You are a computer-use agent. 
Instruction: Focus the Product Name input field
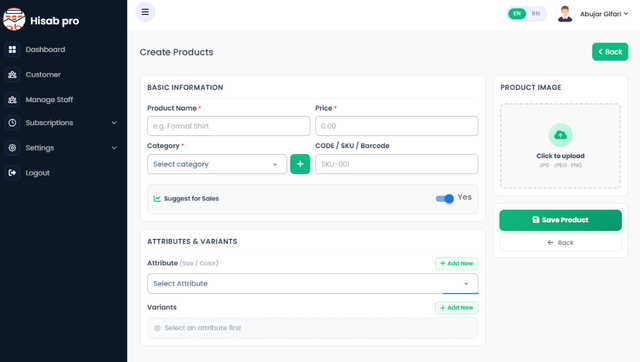pyautogui.click(x=229, y=126)
